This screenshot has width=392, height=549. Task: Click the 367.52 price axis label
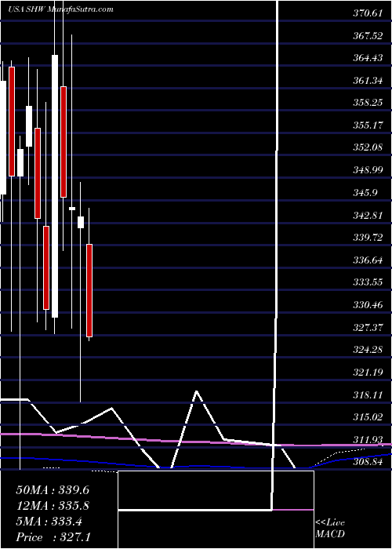368,36
